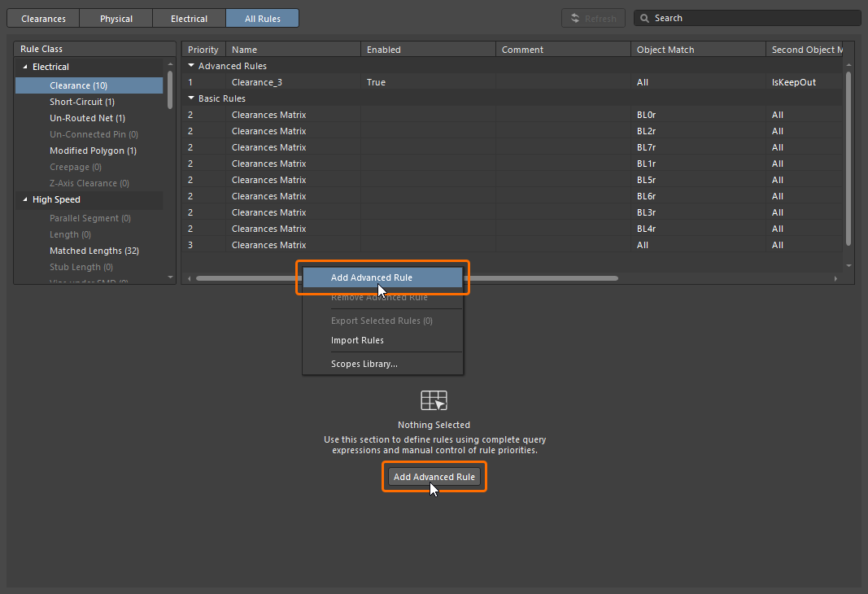
Task: Sort by the Name column header
Action: (294, 50)
